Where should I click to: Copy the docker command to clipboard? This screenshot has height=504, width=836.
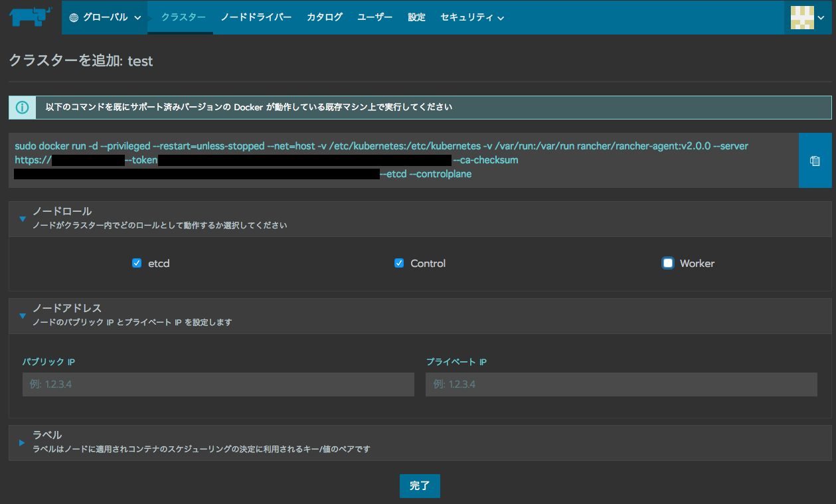click(815, 161)
